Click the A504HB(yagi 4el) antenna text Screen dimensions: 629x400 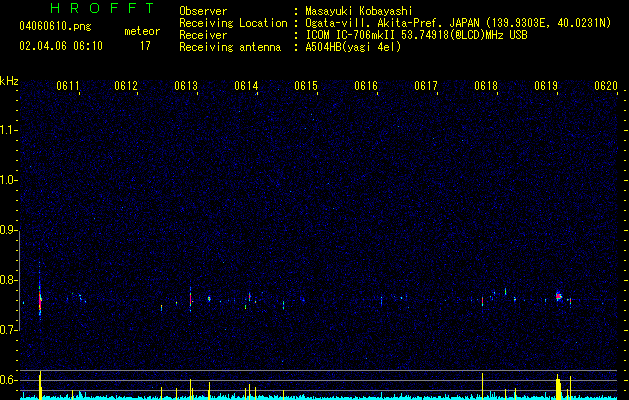(353, 47)
